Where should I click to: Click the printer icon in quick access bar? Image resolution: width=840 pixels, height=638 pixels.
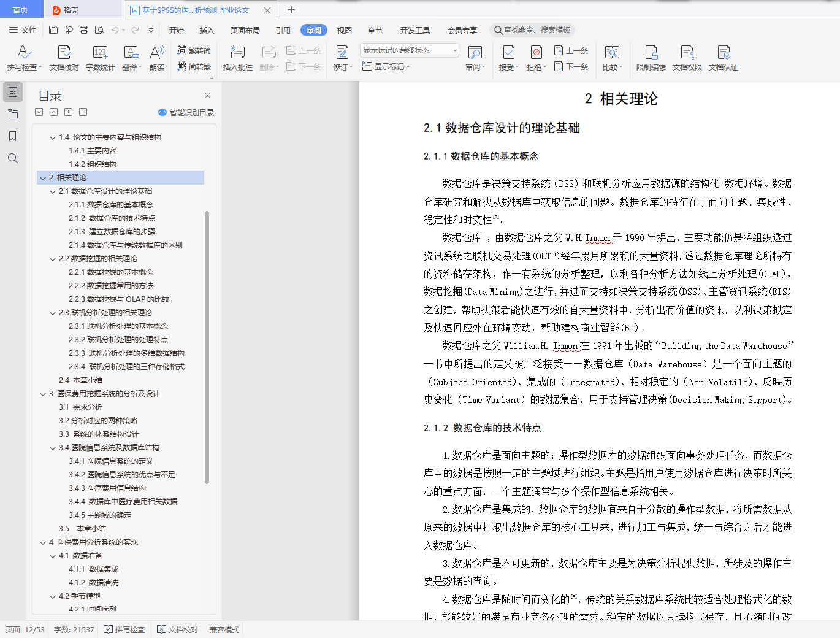tap(84, 30)
